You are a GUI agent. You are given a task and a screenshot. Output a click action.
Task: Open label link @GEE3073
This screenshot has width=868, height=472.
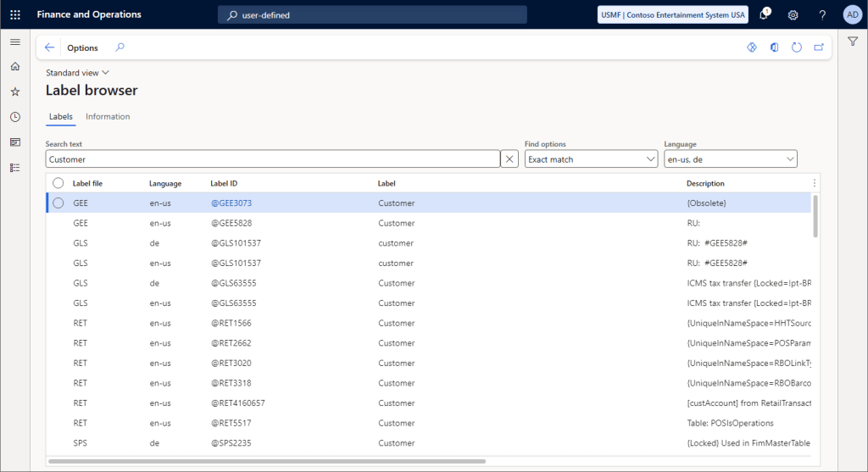(x=231, y=203)
